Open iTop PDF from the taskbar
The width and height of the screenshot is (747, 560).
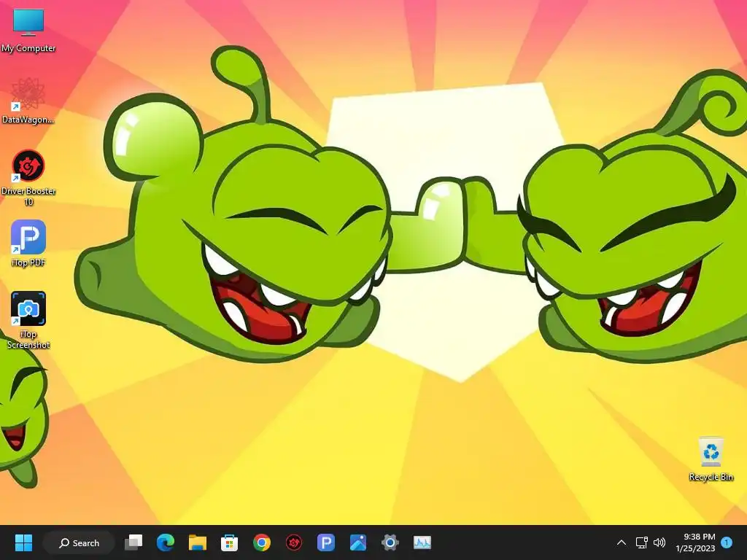[326, 542]
